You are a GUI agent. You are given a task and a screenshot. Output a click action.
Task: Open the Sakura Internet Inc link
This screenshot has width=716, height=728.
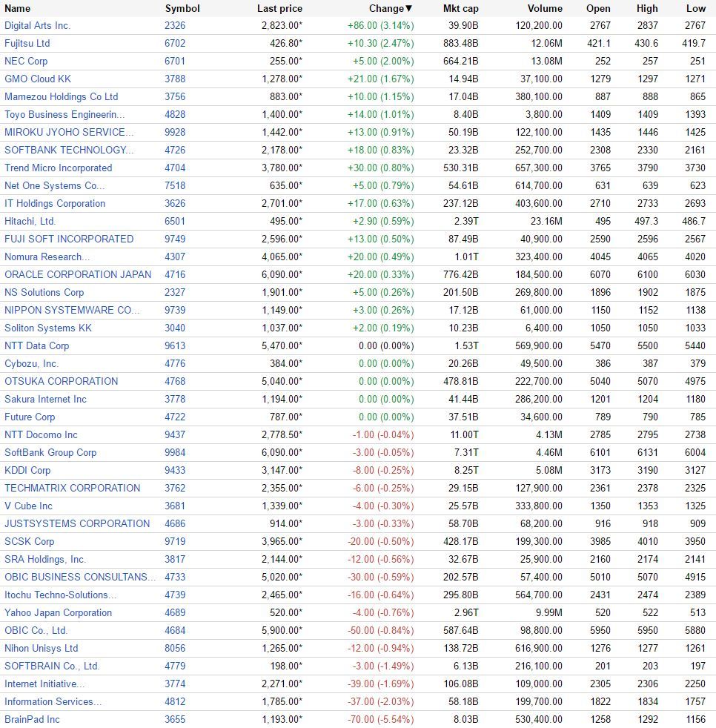45,400
